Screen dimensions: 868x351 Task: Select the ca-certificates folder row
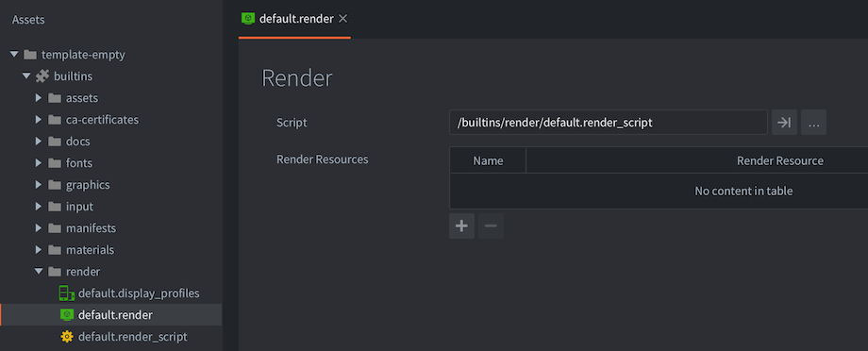(x=110, y=120)
